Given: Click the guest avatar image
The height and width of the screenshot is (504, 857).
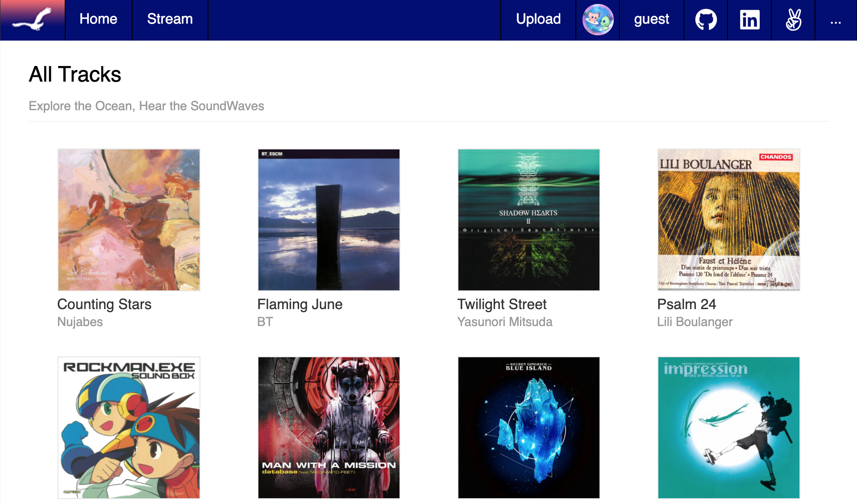Looking at the screenshot, I should [x=598, y=20].
